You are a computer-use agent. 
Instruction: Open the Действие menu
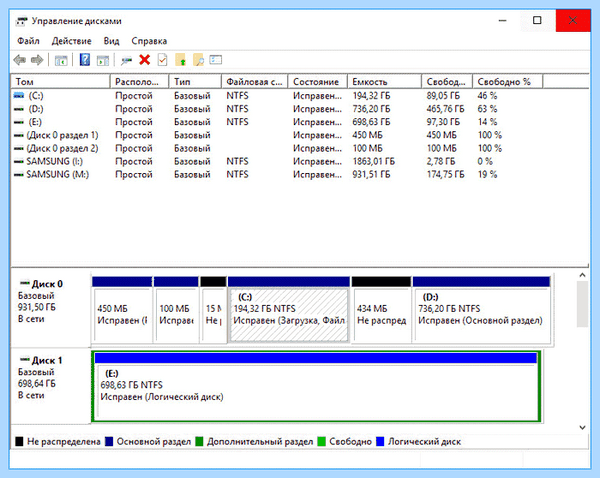(x=72, y=41)
